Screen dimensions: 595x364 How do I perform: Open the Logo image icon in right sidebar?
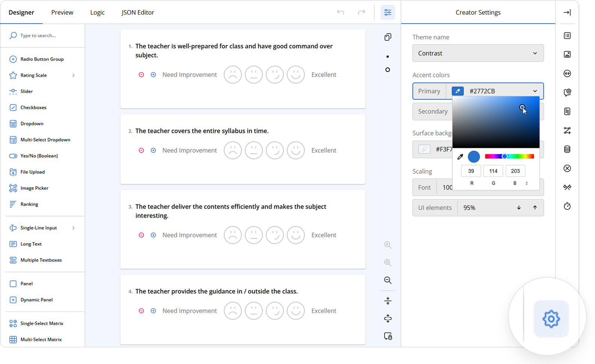point(567,54)
